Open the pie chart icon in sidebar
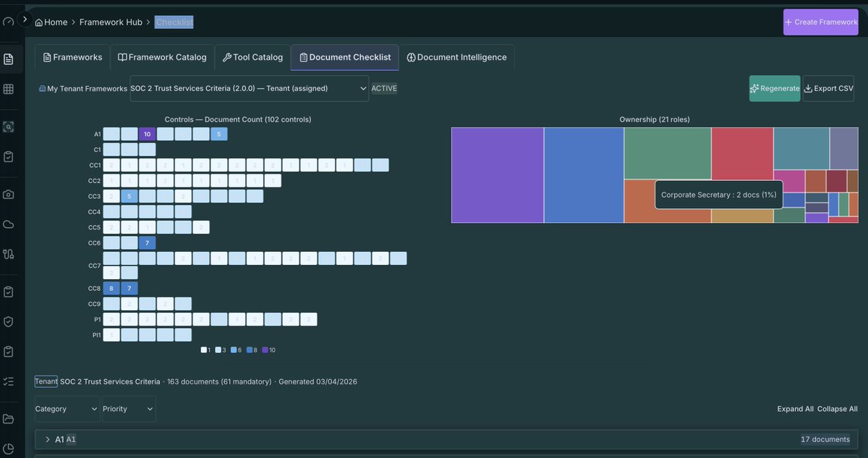Image resolution: width=868 pixels, height=458 pixels. [x=8, y=449]
